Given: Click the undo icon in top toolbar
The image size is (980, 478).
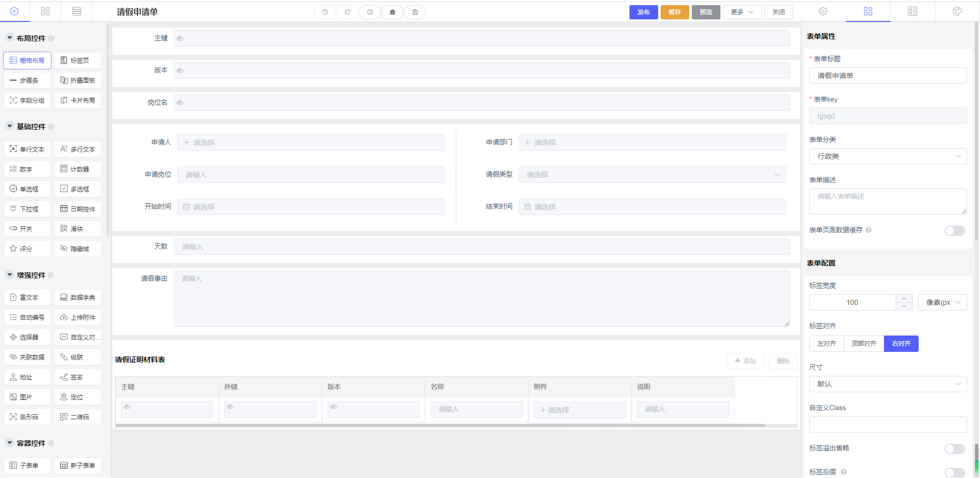Looking at the screenshot, I should click(325, 12).
